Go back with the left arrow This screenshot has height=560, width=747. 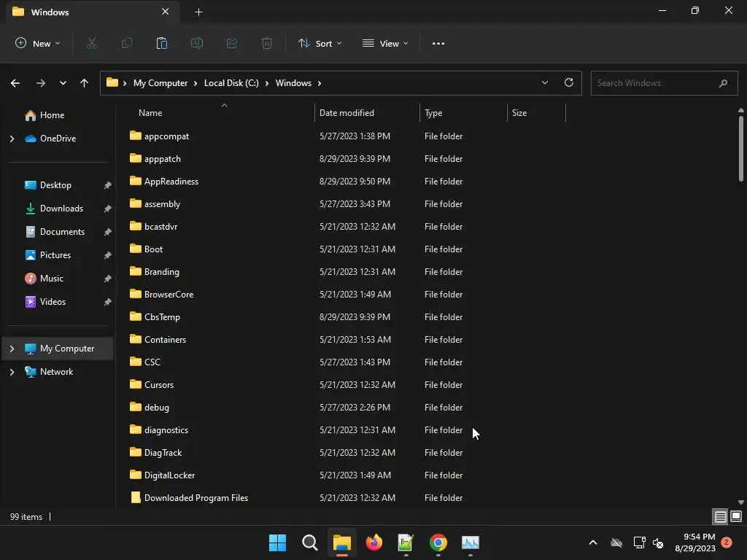coord(15,83)
